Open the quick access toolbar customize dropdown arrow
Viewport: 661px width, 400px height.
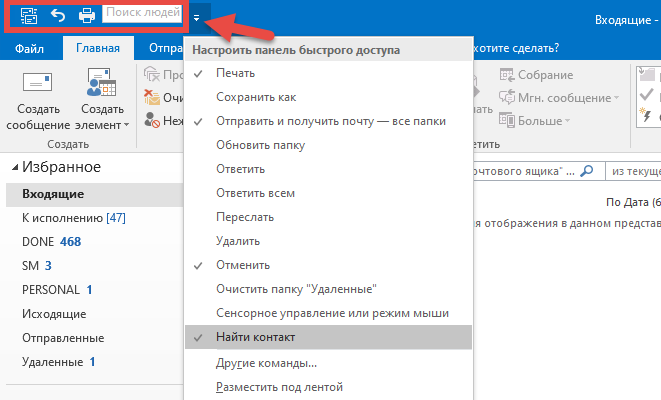point(196,18)
